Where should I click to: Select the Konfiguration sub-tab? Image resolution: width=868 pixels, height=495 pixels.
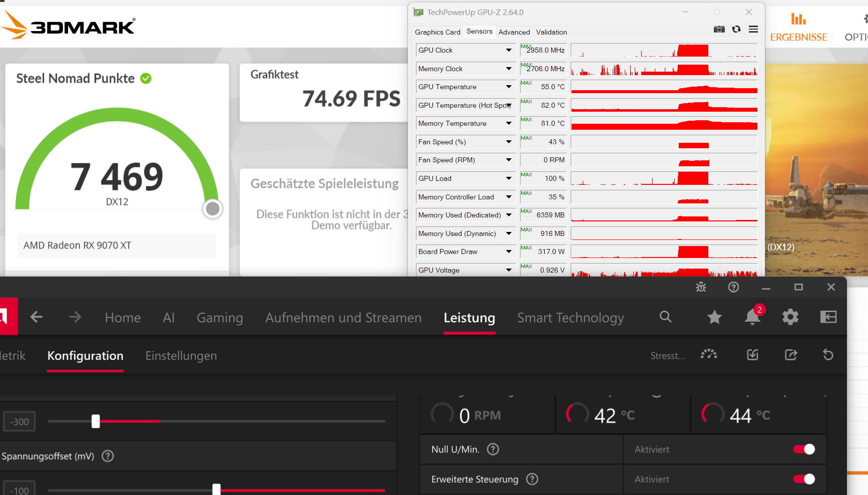pyautogui.click(x=85, y=356)
